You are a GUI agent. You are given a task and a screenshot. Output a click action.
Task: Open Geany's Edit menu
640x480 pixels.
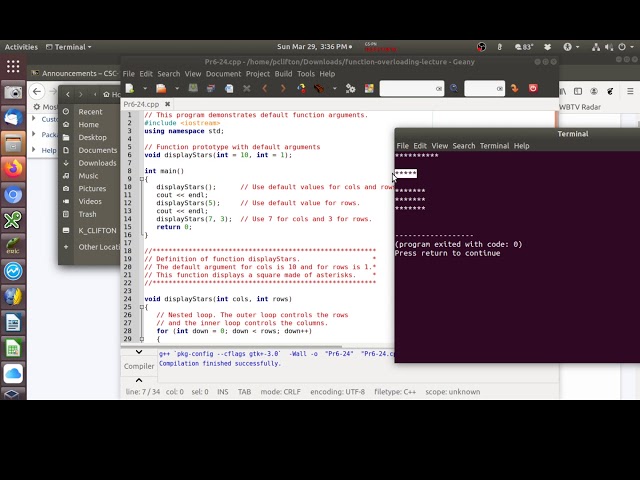146,74
